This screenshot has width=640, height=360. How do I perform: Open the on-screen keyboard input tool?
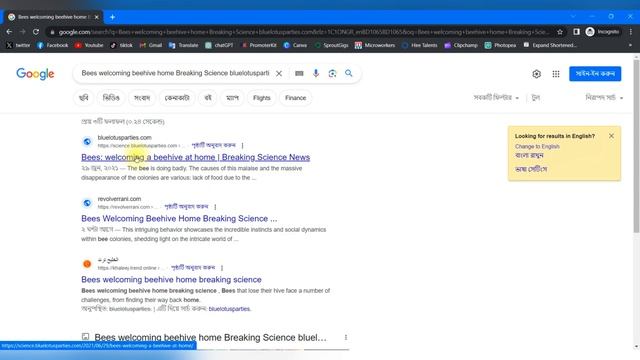click(x=299, y=73)
